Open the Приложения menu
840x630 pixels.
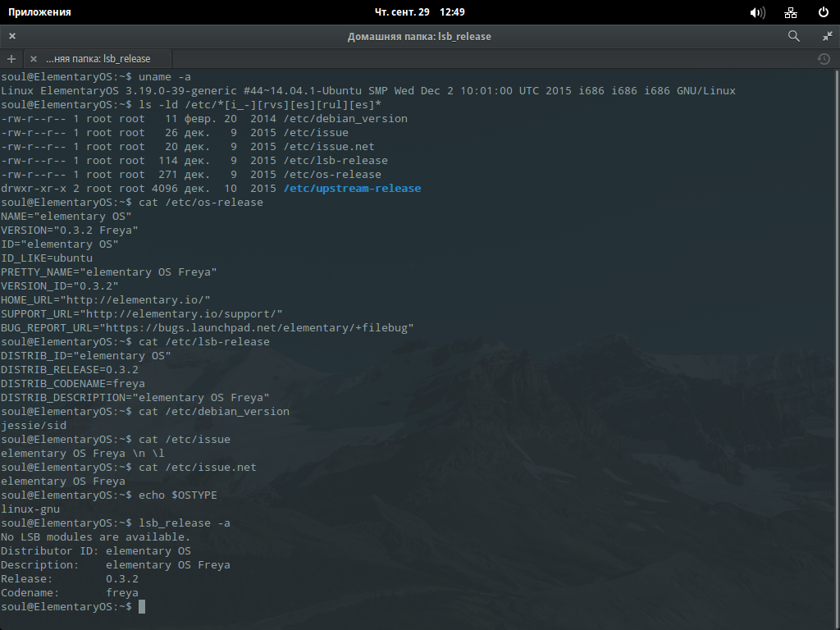pyautogui.click(x=39, y=12)
